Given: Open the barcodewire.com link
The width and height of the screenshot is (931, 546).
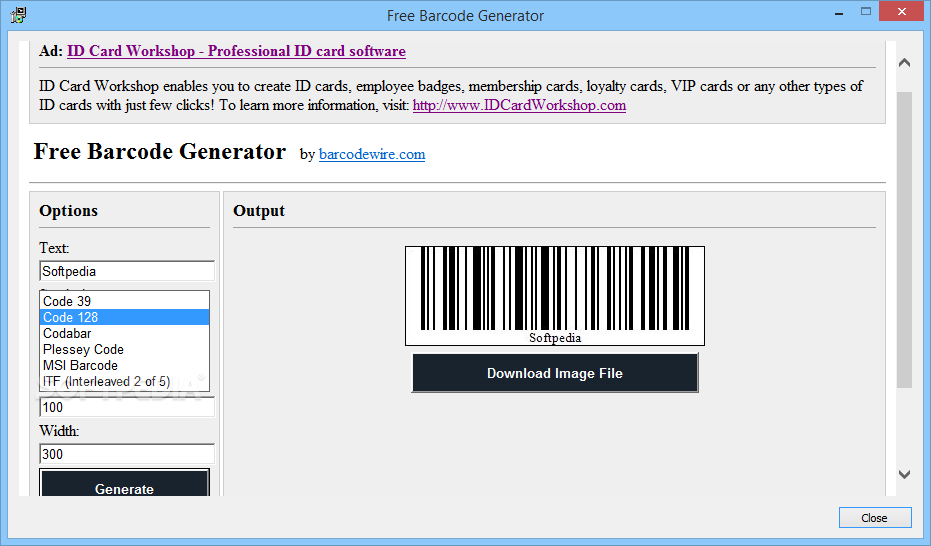Looking at the screenshot, I should (x=372, y=154).
